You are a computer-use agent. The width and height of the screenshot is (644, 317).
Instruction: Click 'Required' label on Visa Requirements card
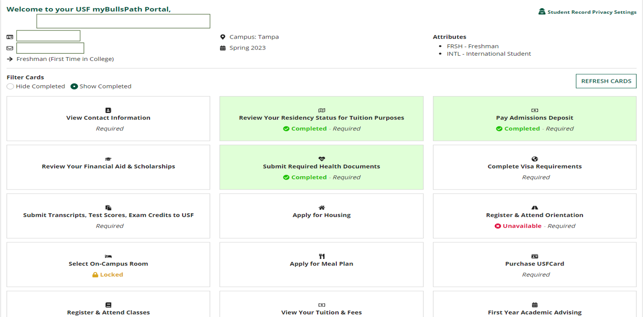point(536,177)
